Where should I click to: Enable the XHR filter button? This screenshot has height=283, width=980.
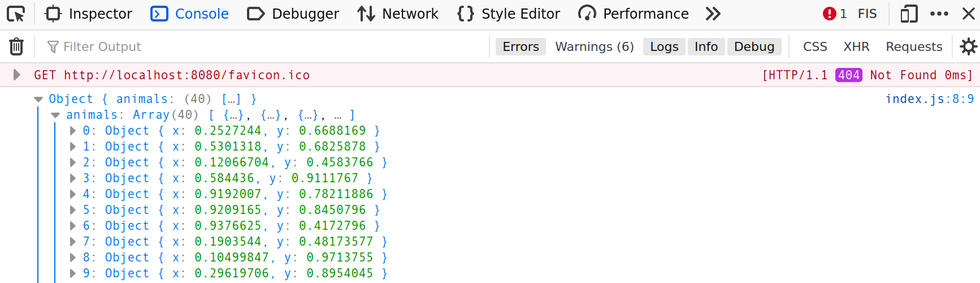(856, 46)
